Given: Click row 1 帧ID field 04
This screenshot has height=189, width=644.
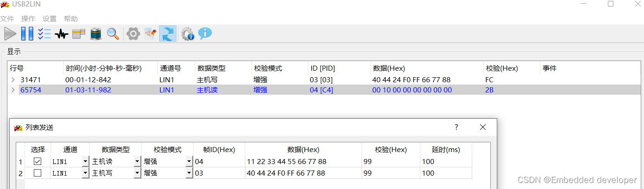Looking at the screenshot, I should pos(219,161).
